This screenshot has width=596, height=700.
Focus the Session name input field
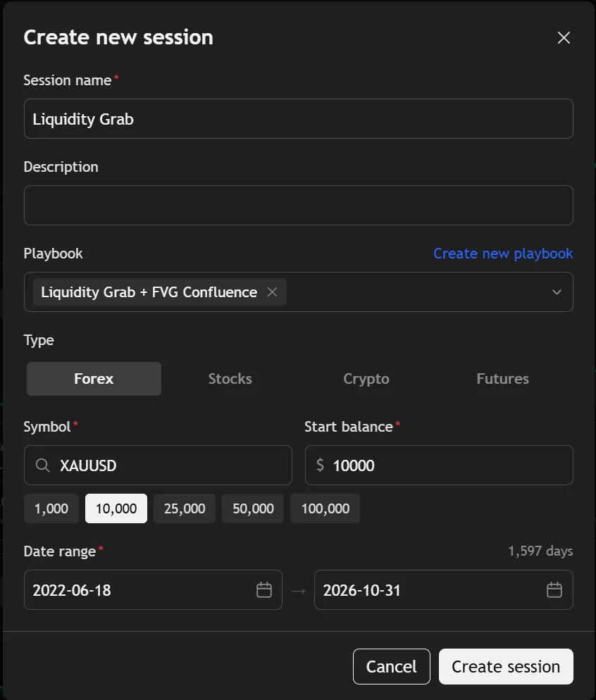point(298,119)
